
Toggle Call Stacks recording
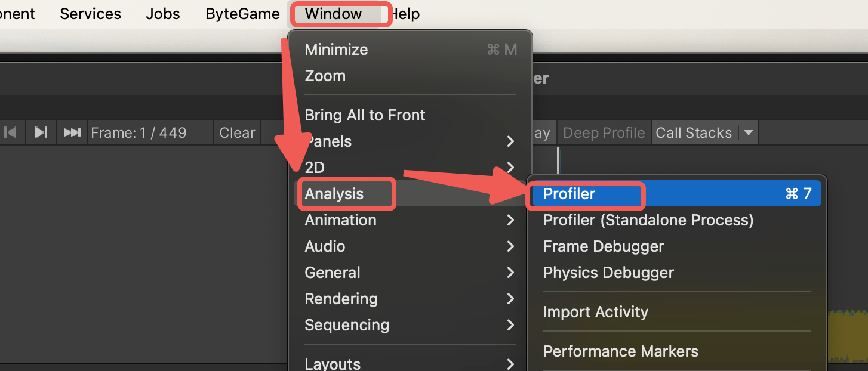tap(694, 132)
